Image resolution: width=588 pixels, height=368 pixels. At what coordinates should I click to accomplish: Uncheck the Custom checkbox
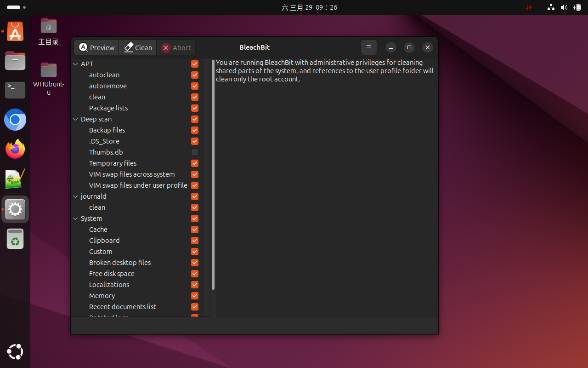(195, 252)
